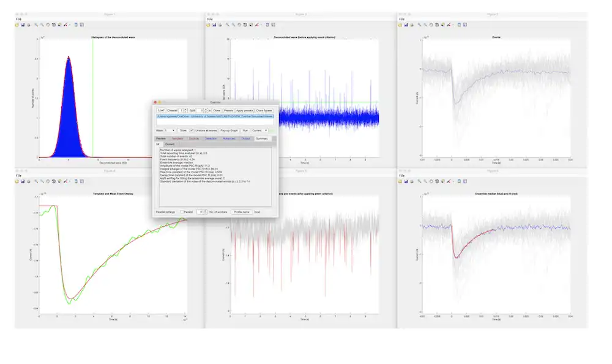Click the green threshold line in the histogram plot
The height and width of the screenshot is (364, 612).
(x=92, y=97)
